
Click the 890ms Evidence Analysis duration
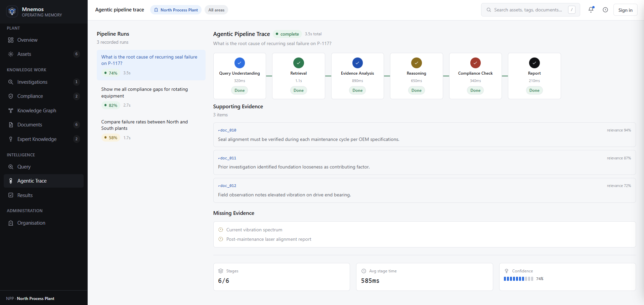pos(357,81)
